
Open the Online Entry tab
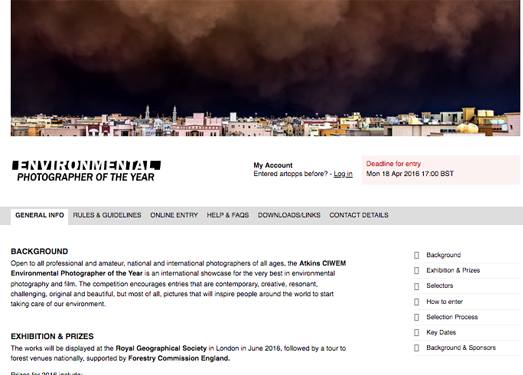point(174,216)
